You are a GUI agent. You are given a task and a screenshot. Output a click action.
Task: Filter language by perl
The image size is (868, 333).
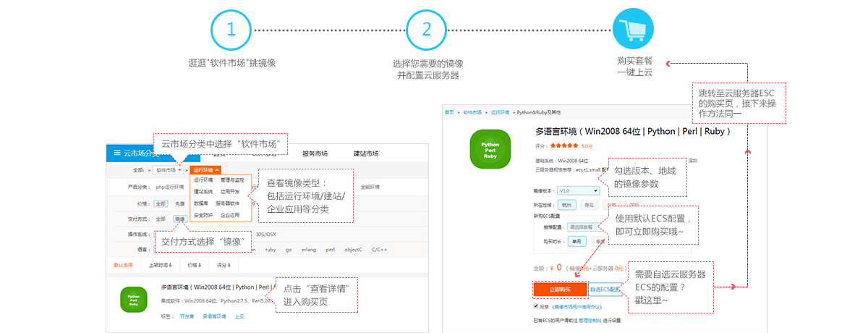(x=330, y=249)
